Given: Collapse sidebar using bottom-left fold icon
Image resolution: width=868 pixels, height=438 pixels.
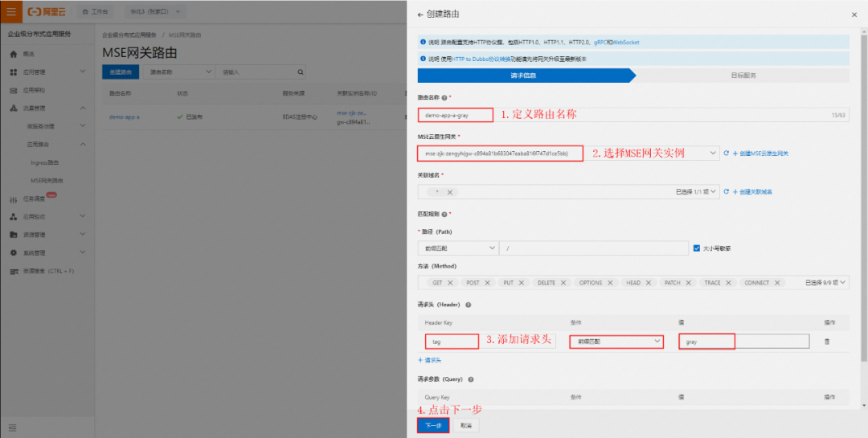Looking at the screenshot, I should click(x=12, y=428).
